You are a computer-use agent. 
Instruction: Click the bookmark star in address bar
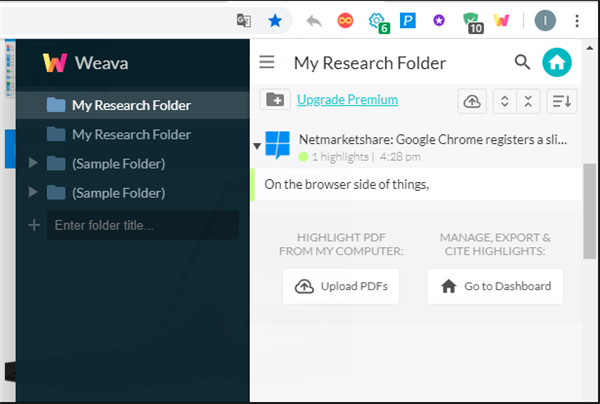pos(274,20)
